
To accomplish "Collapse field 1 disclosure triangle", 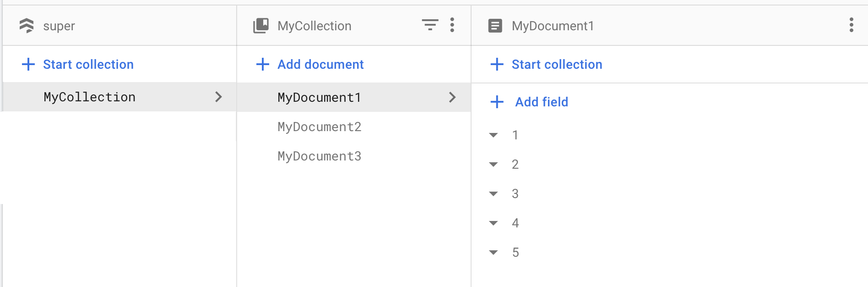I will tap(494, 135).
